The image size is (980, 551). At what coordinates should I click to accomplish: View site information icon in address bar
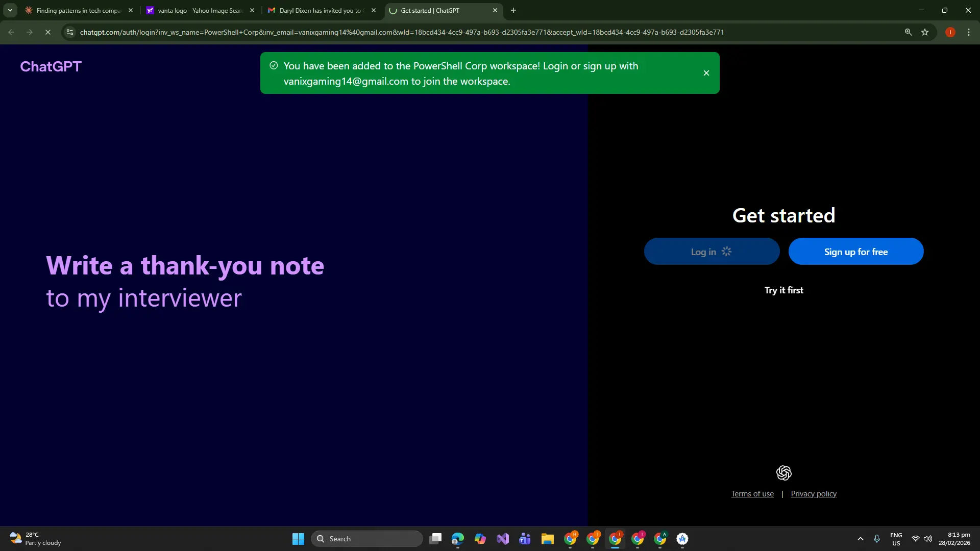[x=70, y=32]
